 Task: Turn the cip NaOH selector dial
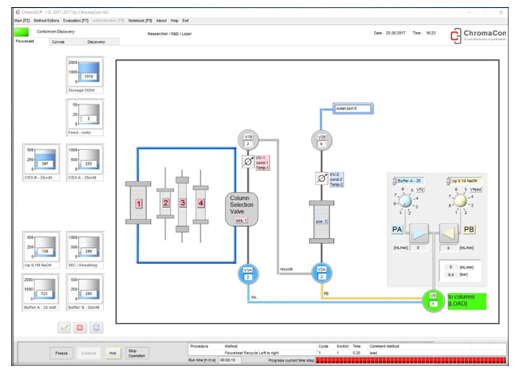click(x=461, y=201)
